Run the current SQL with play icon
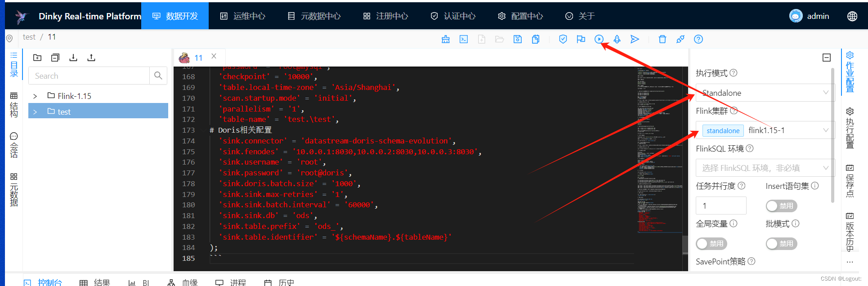 click(599, 39)
